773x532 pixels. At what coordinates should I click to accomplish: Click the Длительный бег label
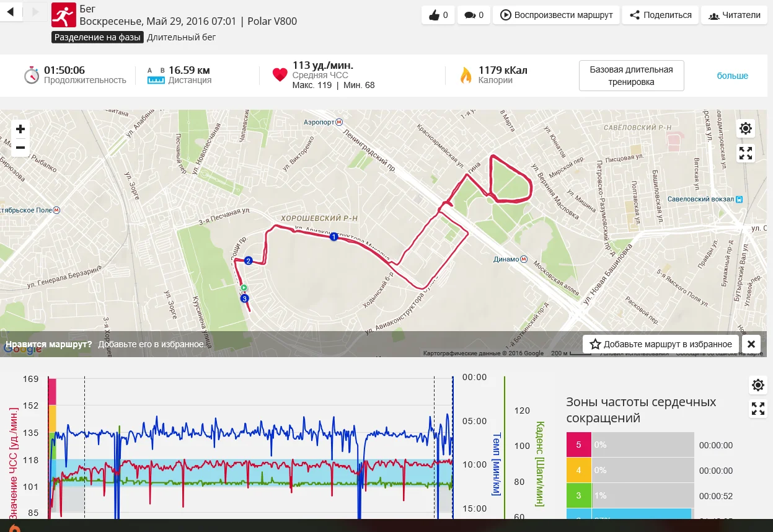point(182,37)
